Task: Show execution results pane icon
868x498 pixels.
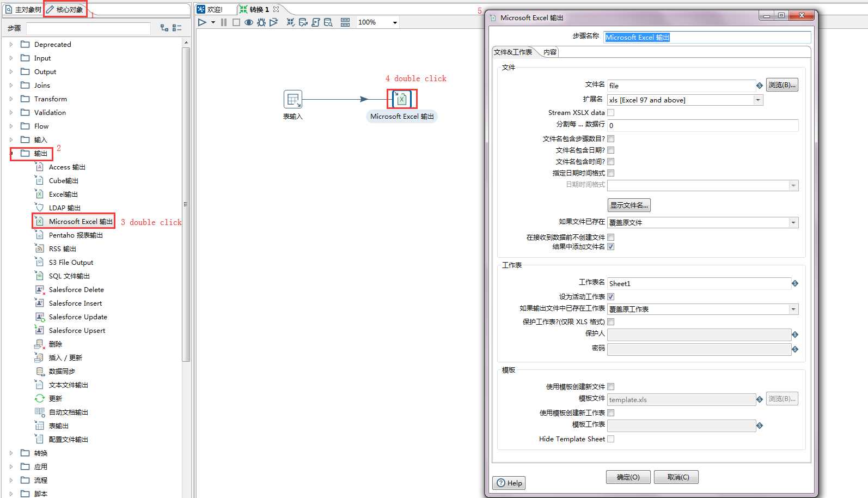Action: pos(345,22)
